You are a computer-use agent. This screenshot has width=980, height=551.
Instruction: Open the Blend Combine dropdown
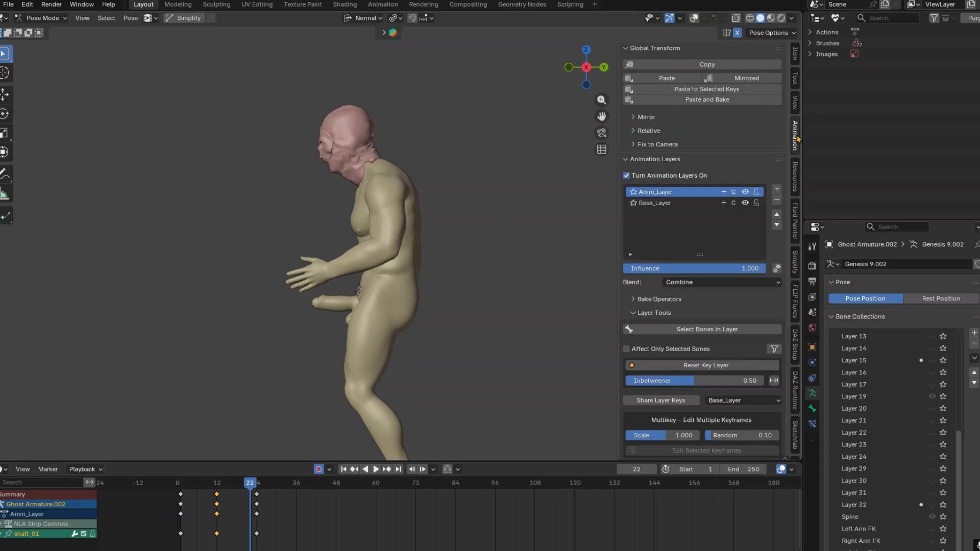tap(722, 282)
